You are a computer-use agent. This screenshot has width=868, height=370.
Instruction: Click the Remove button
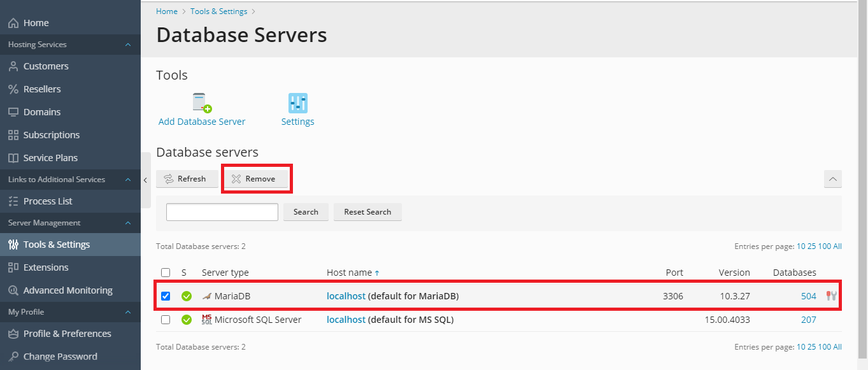255,179
